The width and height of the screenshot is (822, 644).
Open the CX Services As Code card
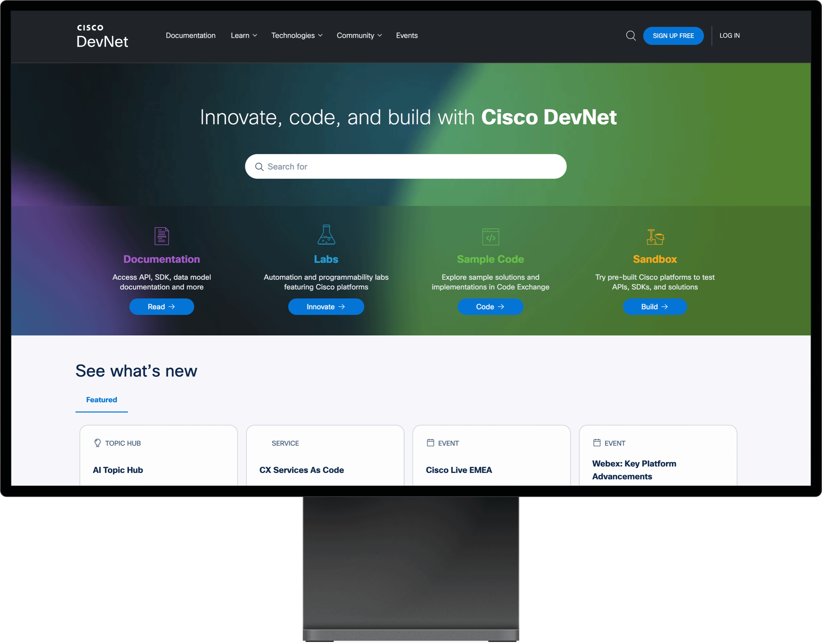pos(325,455)
